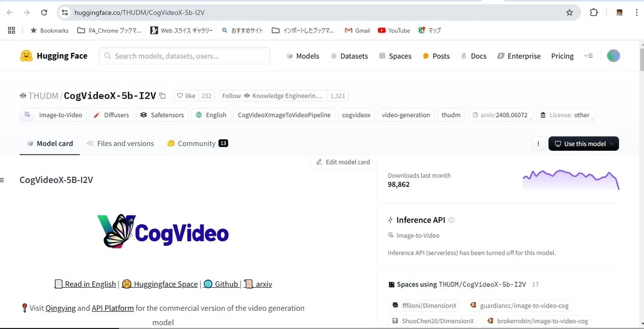
Task: Open the Chrome apps grid icon
Action: 11,31
